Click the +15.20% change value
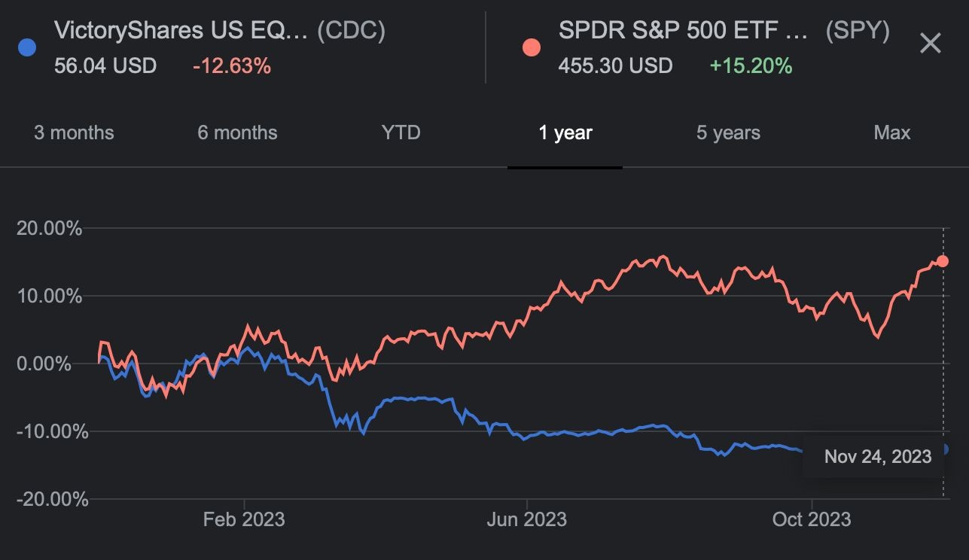This screenshot has height=560, width=969. [751, 66]
